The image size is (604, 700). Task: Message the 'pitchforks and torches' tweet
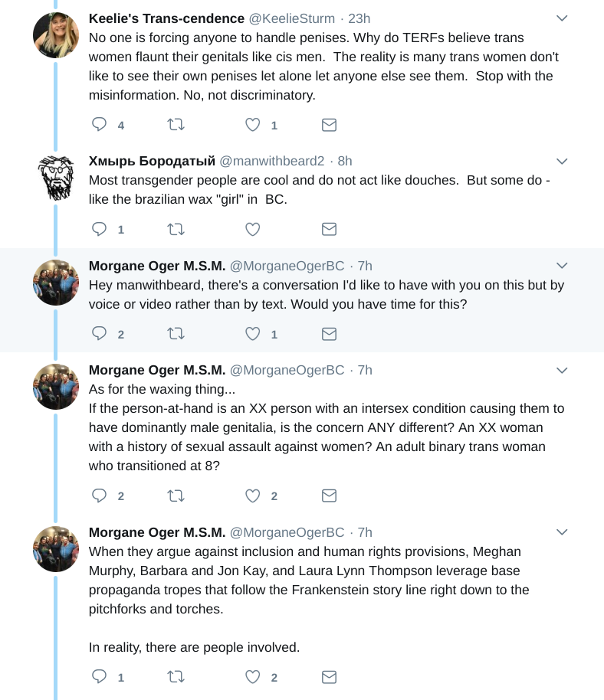(329, 677)
